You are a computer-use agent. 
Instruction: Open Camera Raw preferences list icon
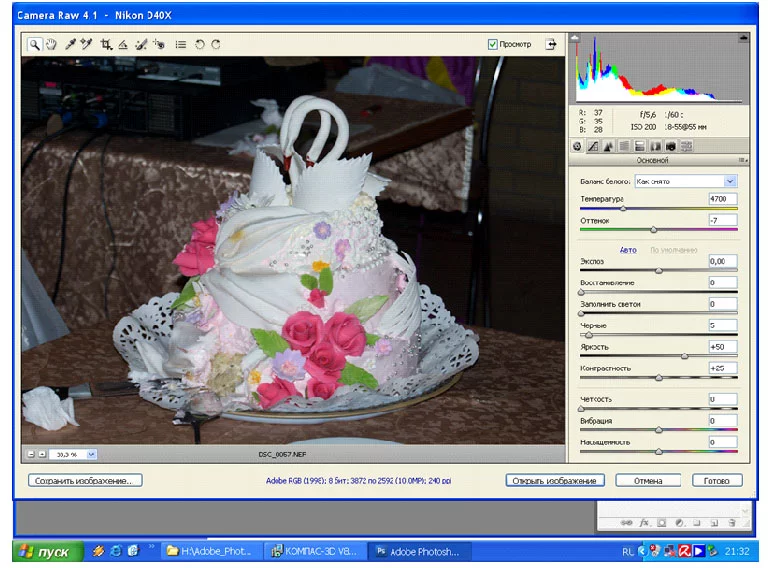click(x=181, y=45)
